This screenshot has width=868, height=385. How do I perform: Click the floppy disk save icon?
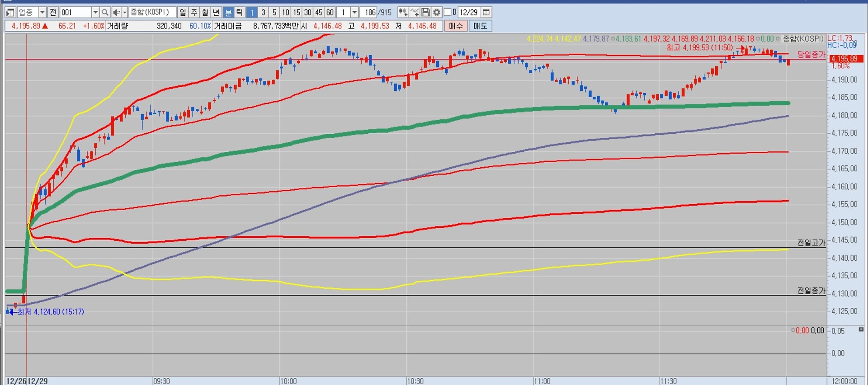pos(425,12)
